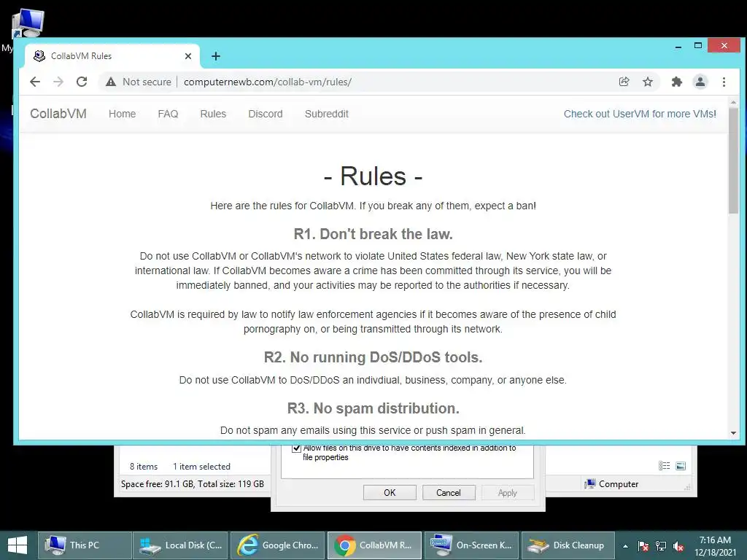Click the CollabVM brand link
Viewport: 747px width, 560px height.
[58, 114]
